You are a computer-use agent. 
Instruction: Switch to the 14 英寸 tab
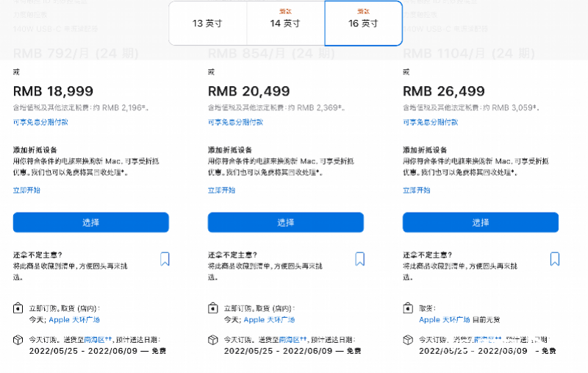[285, 24]
